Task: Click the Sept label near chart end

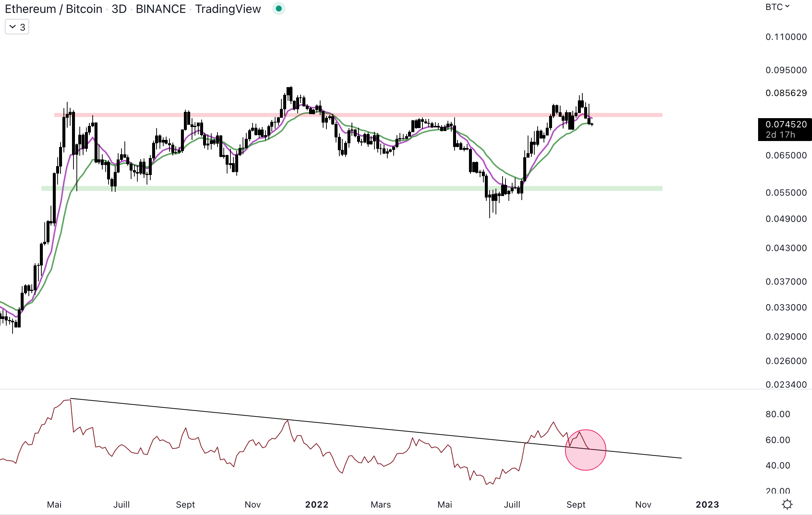Action: tap(576, 505)
